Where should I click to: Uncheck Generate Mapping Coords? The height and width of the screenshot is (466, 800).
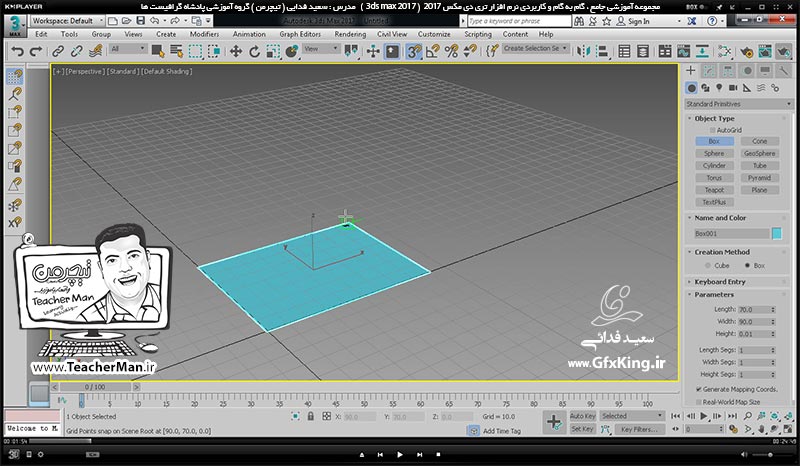699,389
